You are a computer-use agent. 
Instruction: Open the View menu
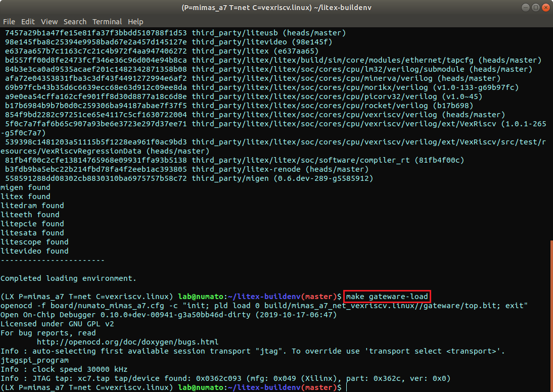click(x=49, y=22)
